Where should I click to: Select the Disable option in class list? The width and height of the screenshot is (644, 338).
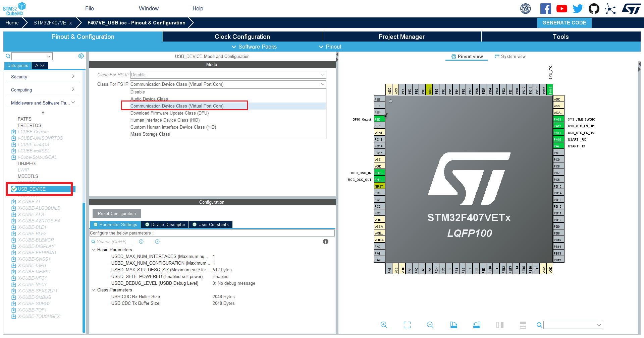click(x=228, y=92)
